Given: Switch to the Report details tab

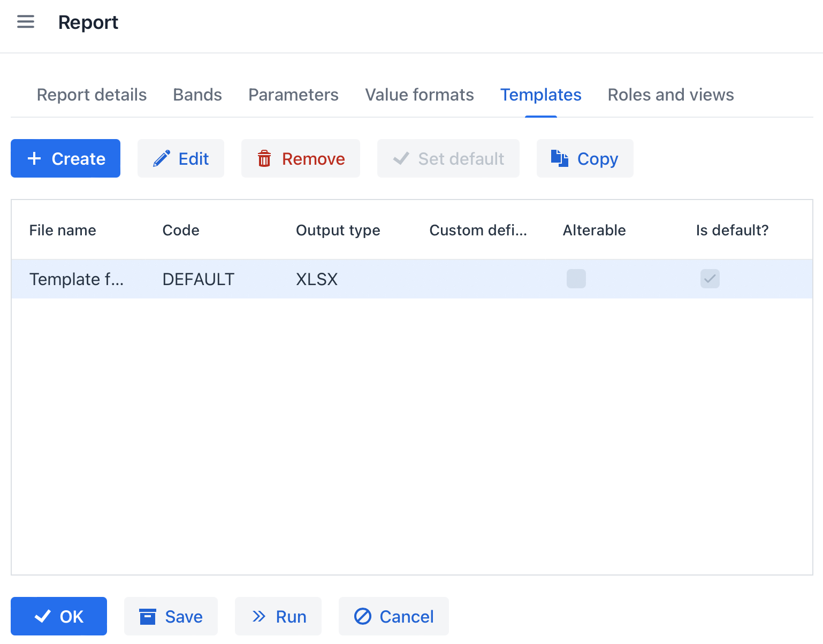Looking at the screenshot, I should coord(92,95).
